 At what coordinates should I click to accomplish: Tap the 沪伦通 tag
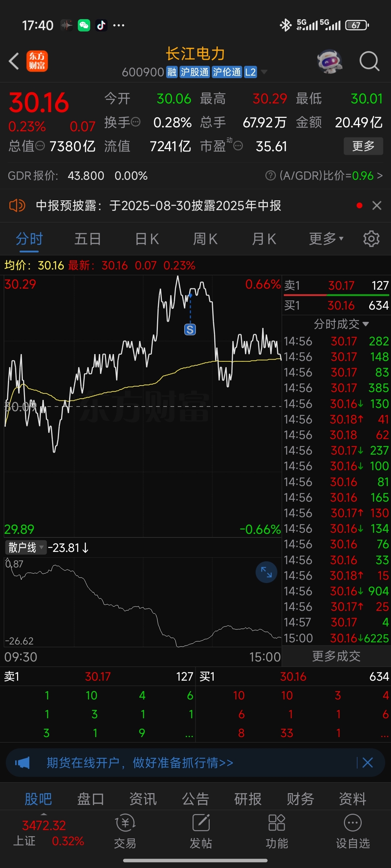tap(227, 72)
